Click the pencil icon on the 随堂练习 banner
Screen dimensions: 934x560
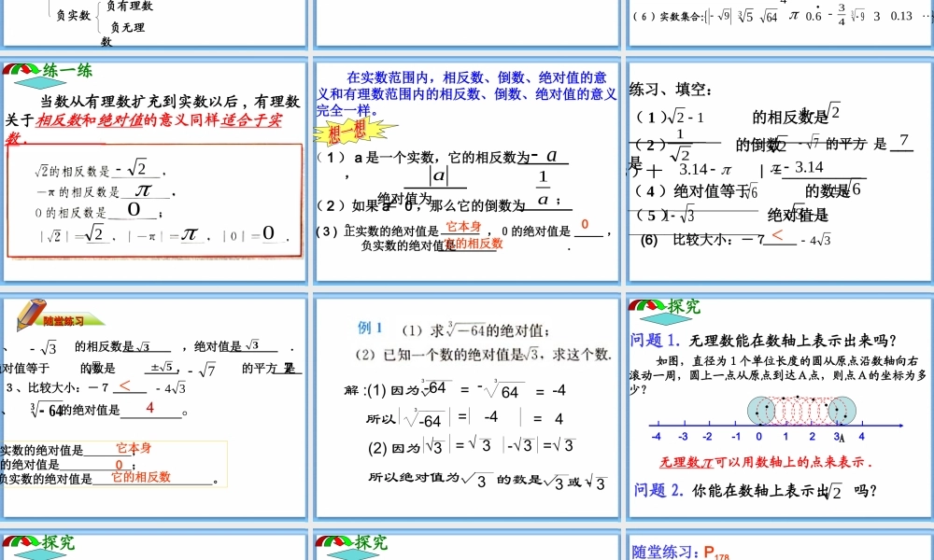pyautogui.click(x=31, y=315)
